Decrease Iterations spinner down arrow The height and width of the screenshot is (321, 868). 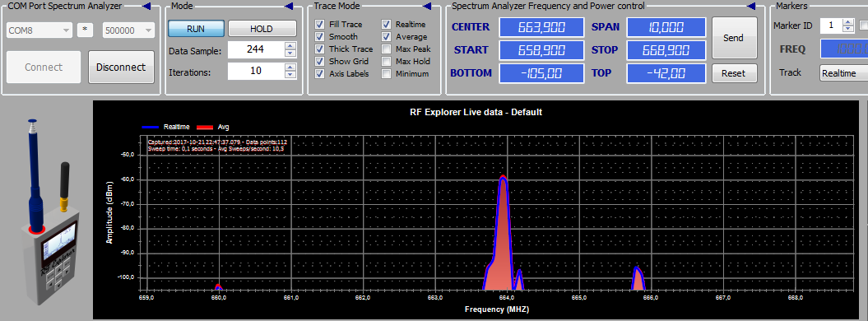click(x=290, y=74)
